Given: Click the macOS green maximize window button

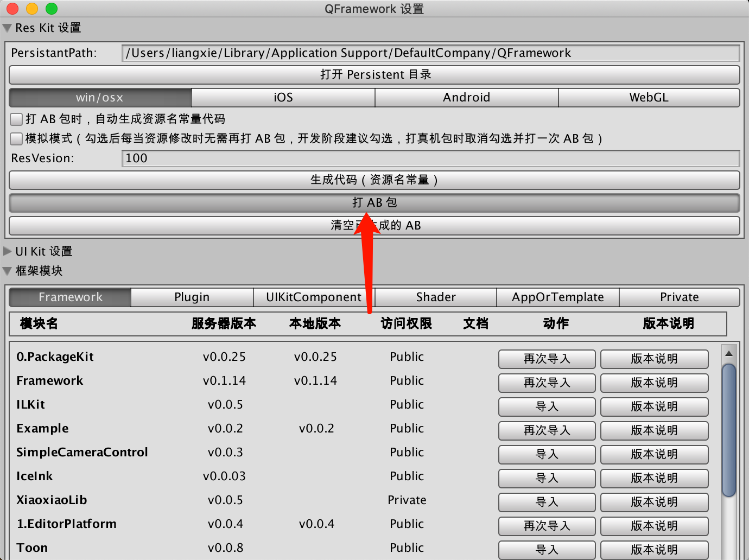Looking at the screenshot, I should point(52,9).
